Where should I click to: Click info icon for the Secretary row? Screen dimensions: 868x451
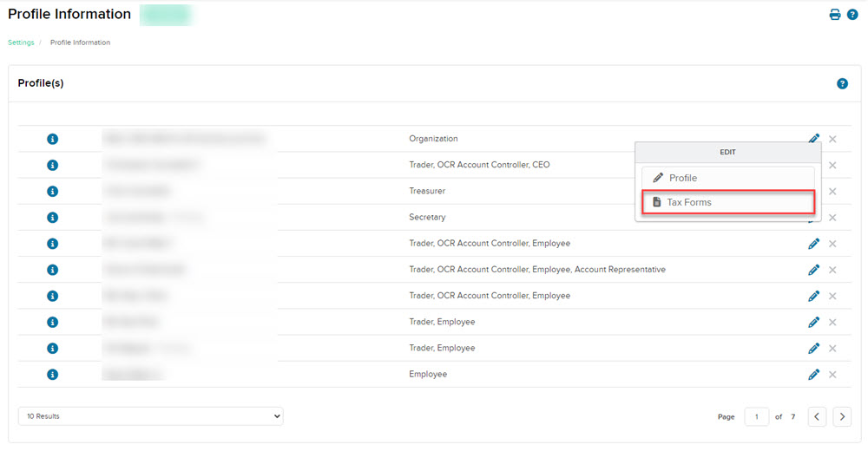(x=52, y=217)
